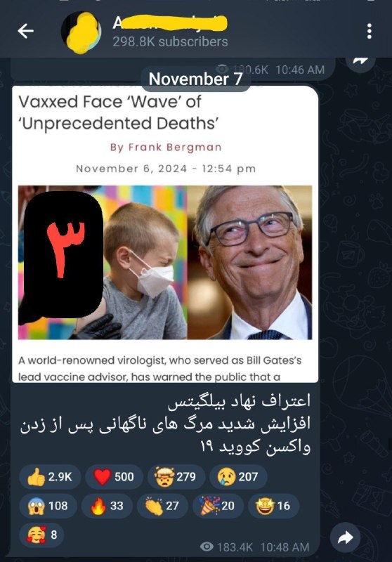Toggle the red heart reaction with 500
Image resolution: width=392 pixels, height=562 pixels.
[x=115, y=477]
